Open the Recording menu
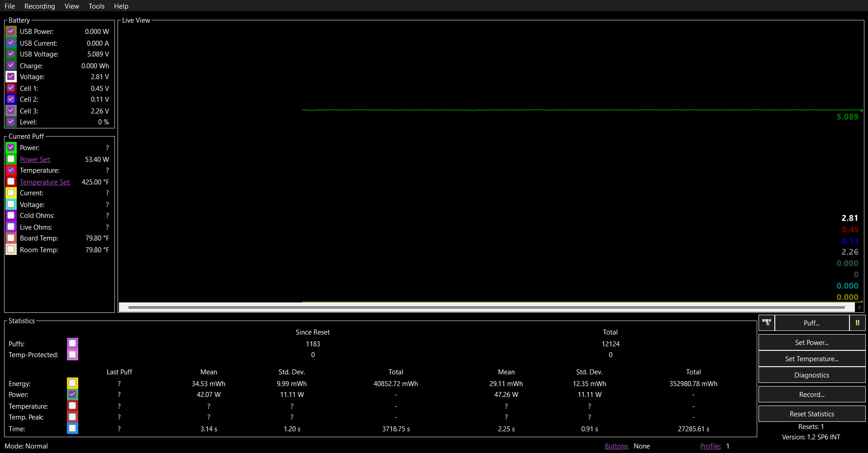The image size is (868, 453). pos(39,6)
